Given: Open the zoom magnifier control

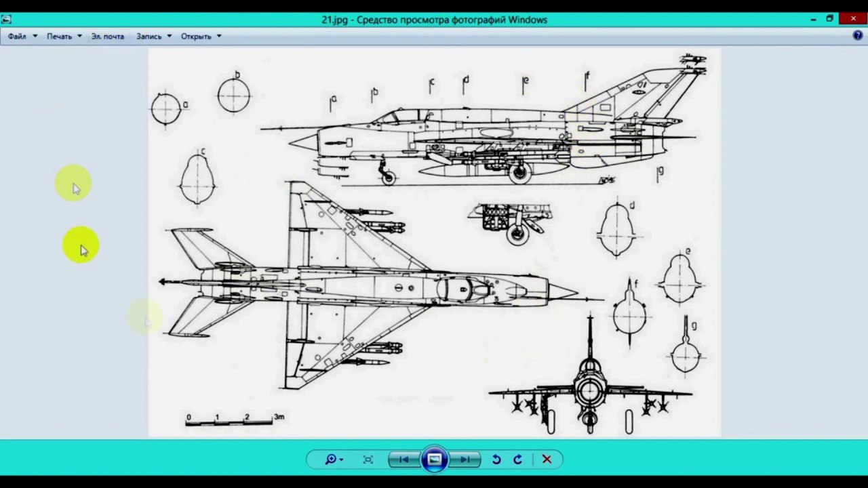Looking at the screenshot, I should pyautogui.click(x=333, y=460).
